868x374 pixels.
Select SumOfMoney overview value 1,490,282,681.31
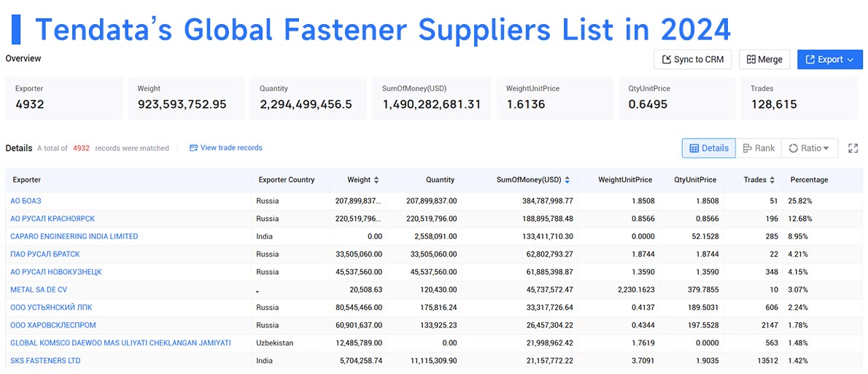coord(431,104)
